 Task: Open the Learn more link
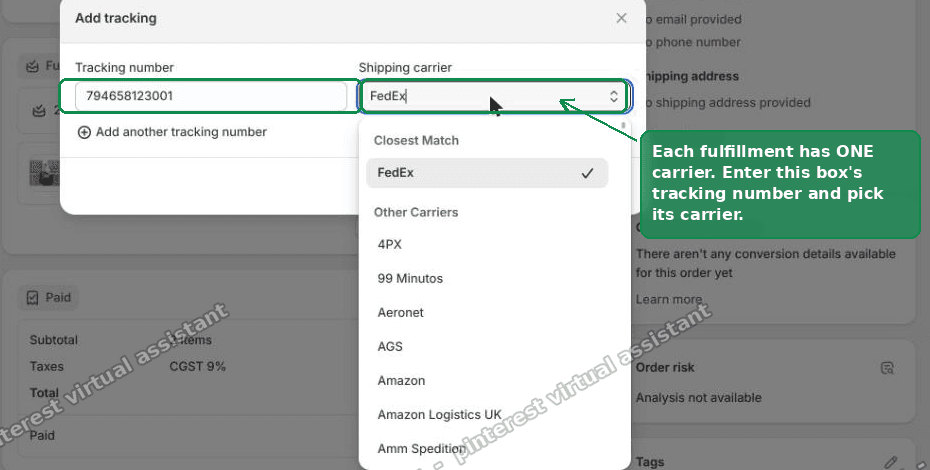pos(669,299)
